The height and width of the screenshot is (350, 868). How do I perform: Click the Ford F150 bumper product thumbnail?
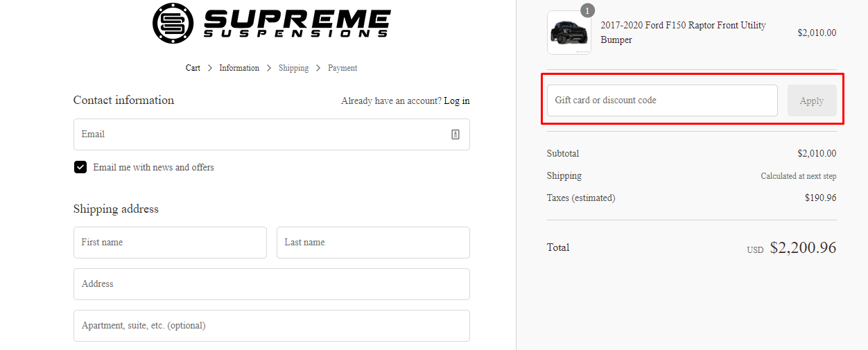click(568, 33)
